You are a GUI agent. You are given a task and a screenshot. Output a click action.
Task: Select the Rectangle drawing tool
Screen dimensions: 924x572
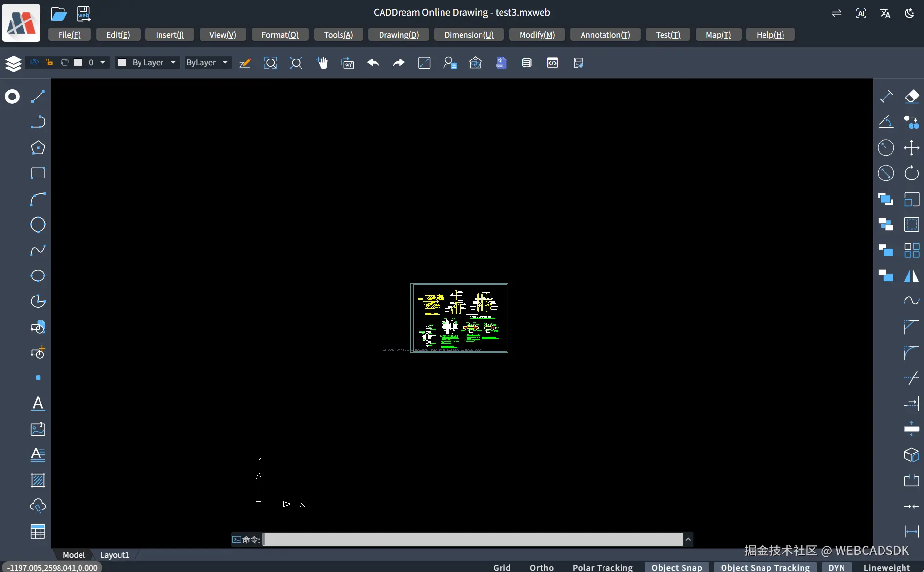(x=38, y=173)
